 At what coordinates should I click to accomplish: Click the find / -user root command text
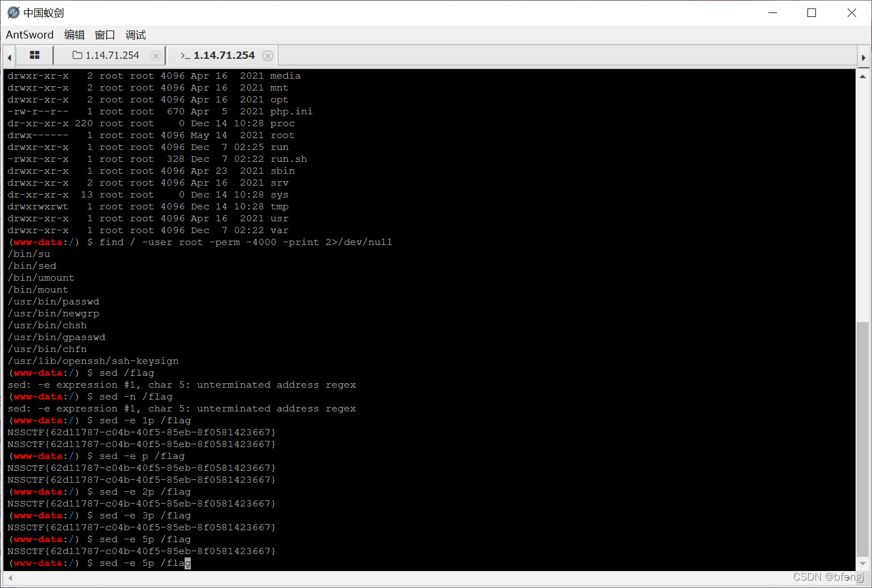pyautogui.click(x=246, y=242)
